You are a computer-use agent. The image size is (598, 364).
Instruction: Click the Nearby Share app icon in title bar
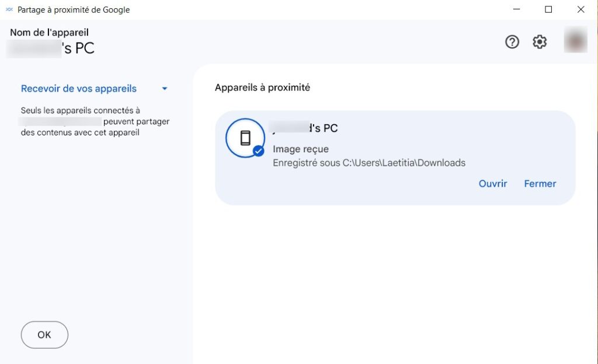(9, 9)
